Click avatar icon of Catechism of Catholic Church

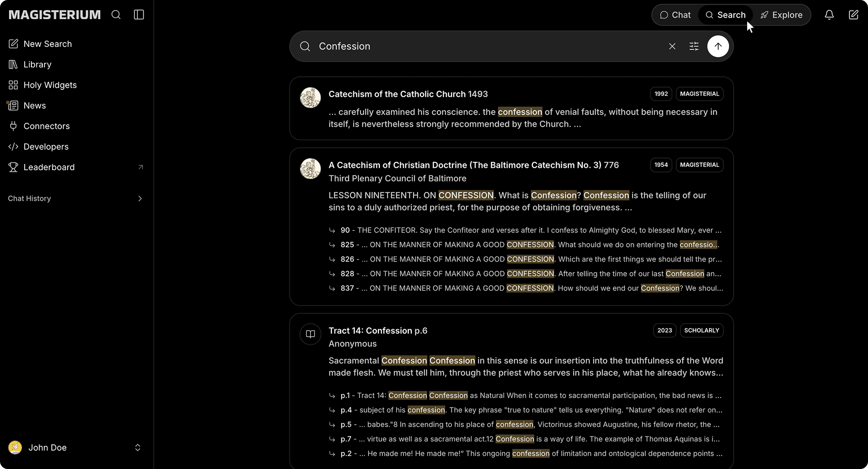[x=310, y=98]
